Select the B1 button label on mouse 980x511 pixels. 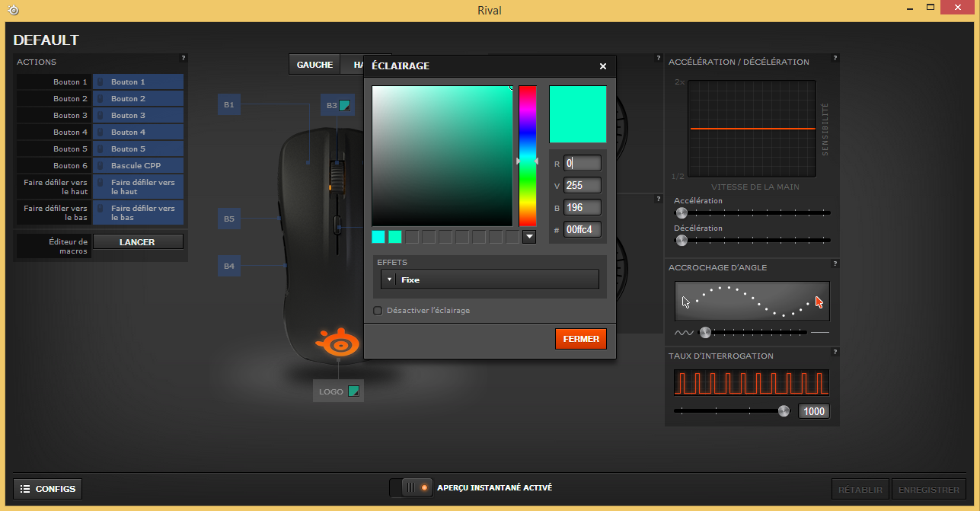coord(229,104)
